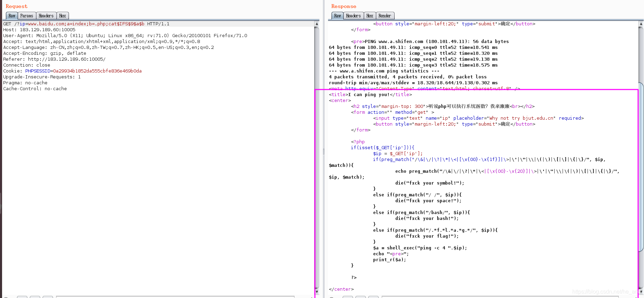
Task: Click the print_r($a); line
Action: click(x=390, y=260)
